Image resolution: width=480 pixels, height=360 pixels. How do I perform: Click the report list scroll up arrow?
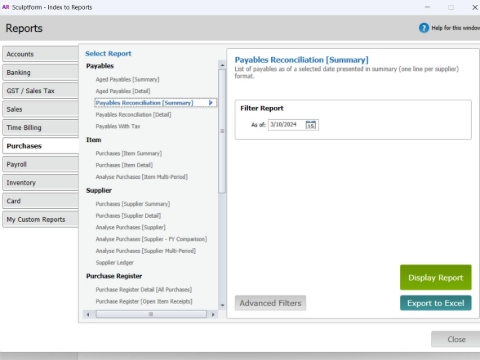click(x=222, y=65)
